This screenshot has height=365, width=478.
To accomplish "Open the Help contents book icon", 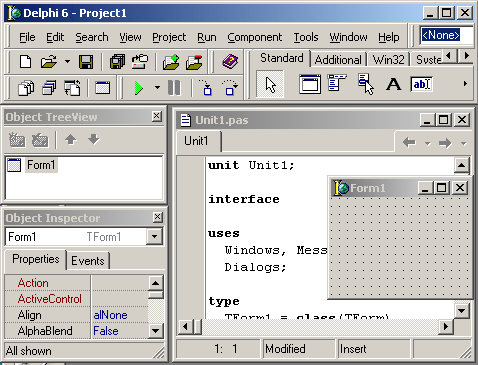I will click(x=230, y=62).
